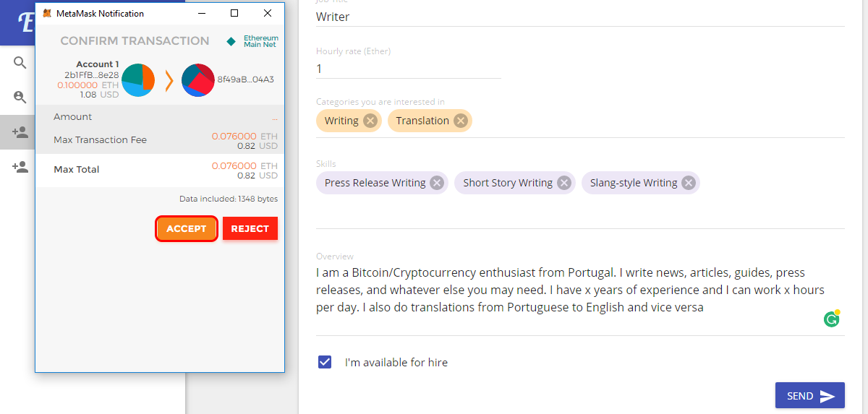The image size is (868, 414).
Task: Click the Writing category chip label
Action: point(341,121)
